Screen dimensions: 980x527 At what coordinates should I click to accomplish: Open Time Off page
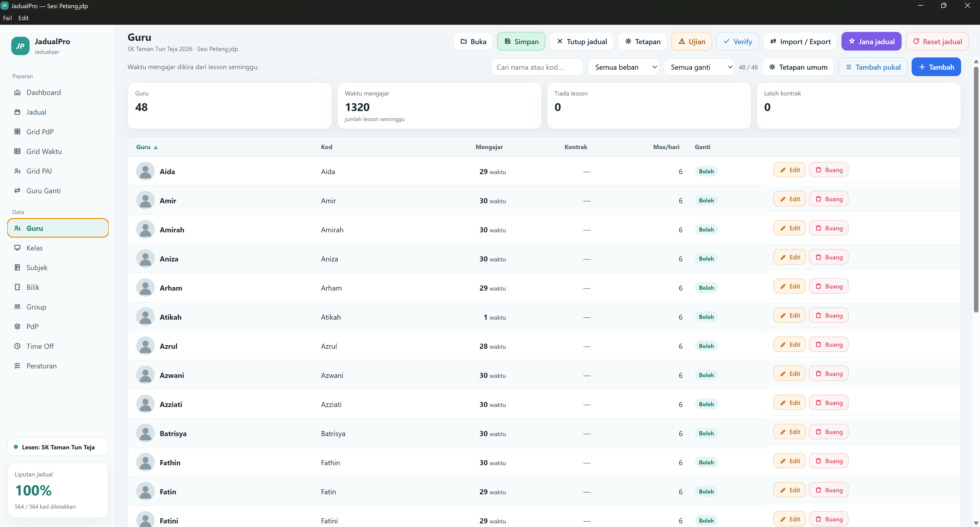pos(58,346)
